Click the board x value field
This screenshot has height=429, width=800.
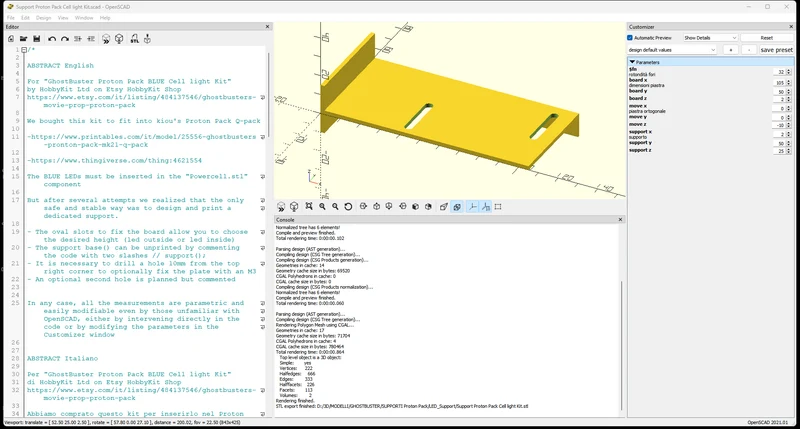click(782, 83)
